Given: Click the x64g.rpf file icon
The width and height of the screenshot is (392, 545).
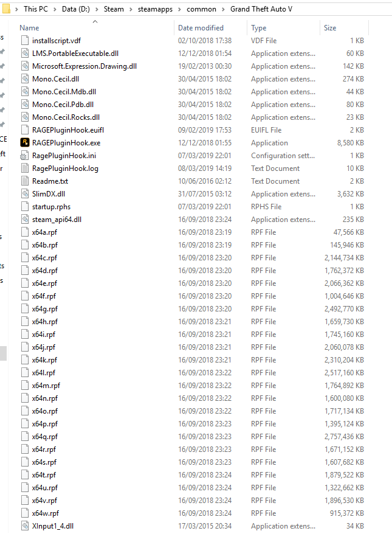Looking at the screenshot, I should click(x=25, y=308).
